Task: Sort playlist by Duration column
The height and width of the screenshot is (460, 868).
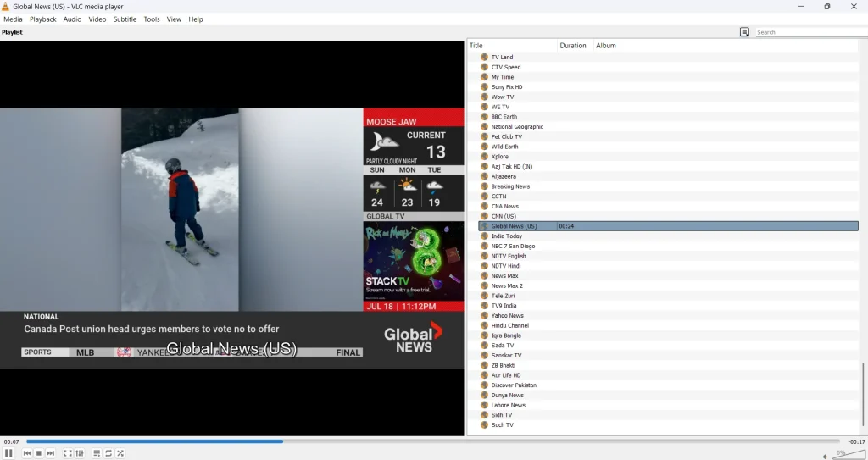Action: click(x=576, y=46)
